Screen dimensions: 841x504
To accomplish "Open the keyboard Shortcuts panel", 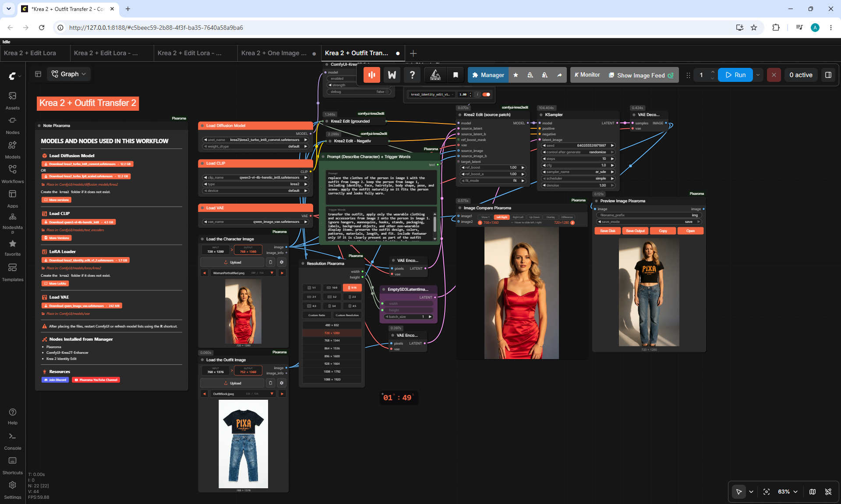I will point(12,466).
